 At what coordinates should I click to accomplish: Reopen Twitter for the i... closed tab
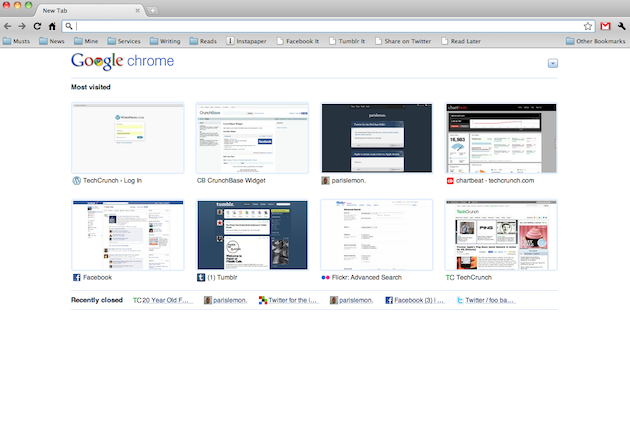pos(289,300)
